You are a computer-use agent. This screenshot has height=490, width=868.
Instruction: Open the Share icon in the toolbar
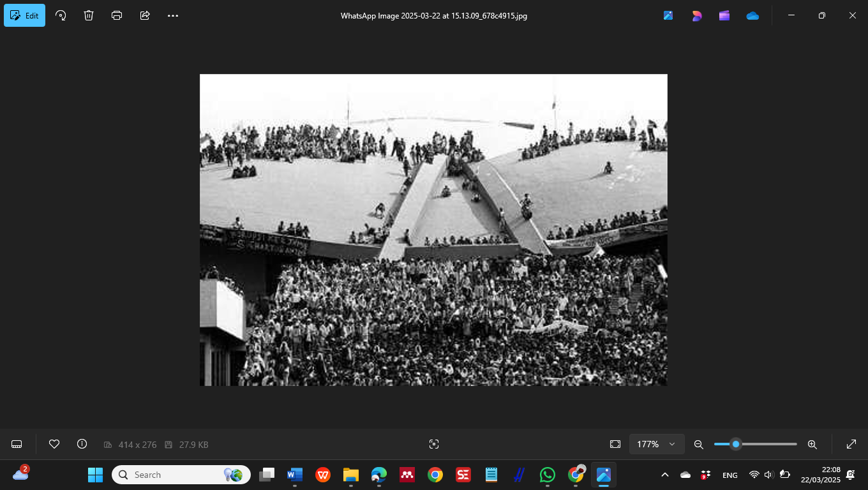click(145, 15)
